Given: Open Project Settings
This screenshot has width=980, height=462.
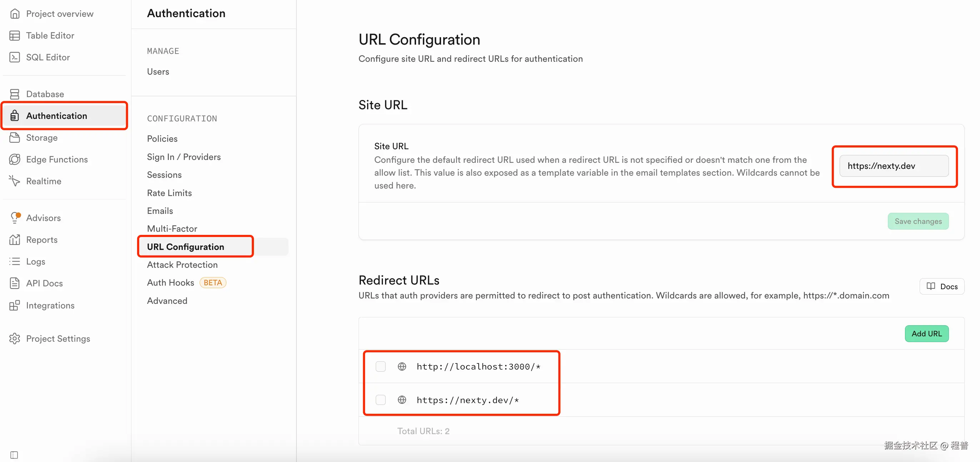Looking at the screenshot, I should tap(58, 338).
